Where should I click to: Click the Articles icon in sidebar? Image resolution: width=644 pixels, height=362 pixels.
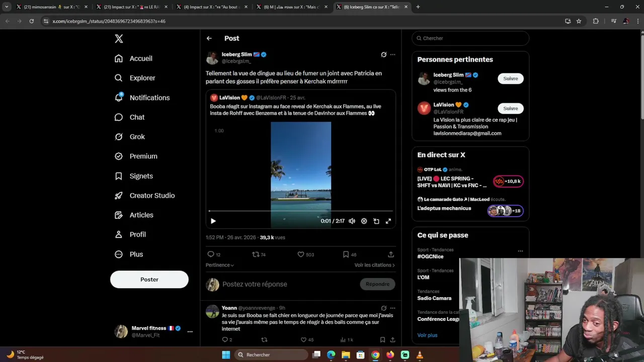pyautogui.click(x=119, y=215)
